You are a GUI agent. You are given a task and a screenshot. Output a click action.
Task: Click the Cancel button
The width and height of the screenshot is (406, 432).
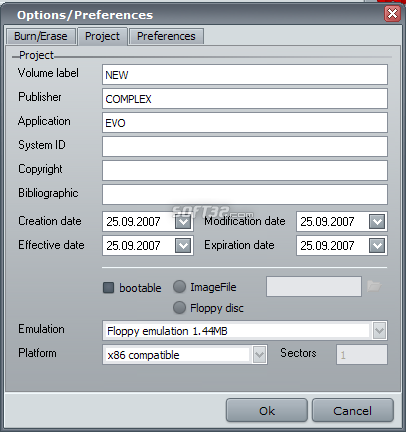(353, 411)
